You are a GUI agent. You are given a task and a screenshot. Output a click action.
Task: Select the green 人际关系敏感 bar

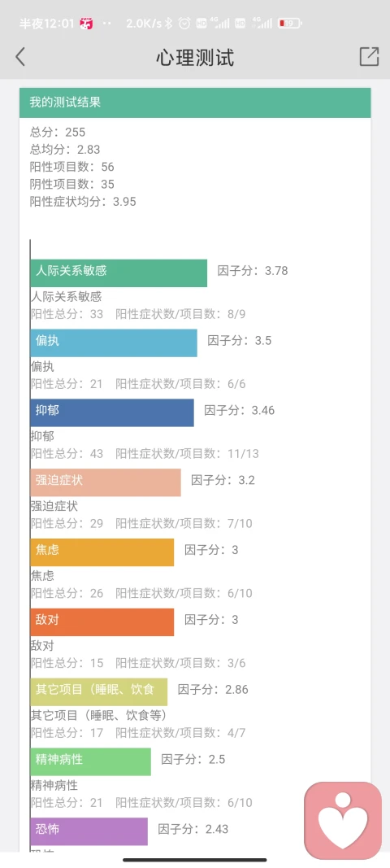(x=119, y=273)
